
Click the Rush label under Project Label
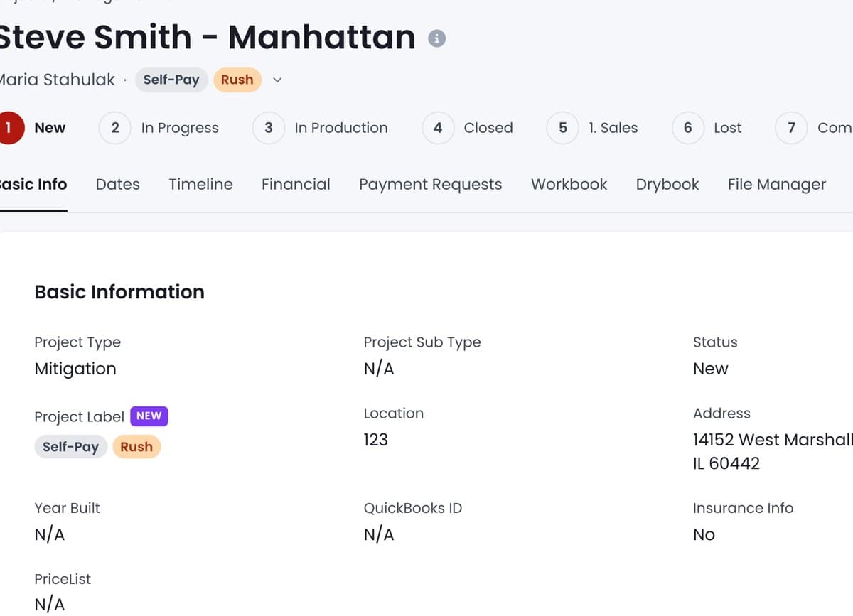point(136,447)
